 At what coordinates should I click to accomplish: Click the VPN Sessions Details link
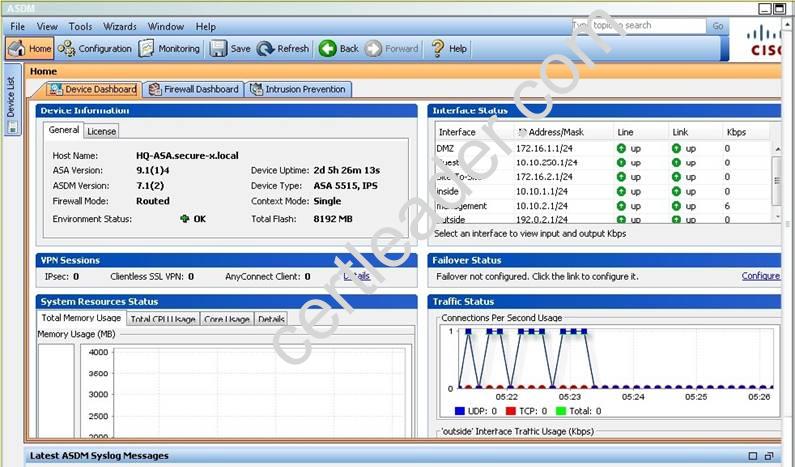coord(356,276)
